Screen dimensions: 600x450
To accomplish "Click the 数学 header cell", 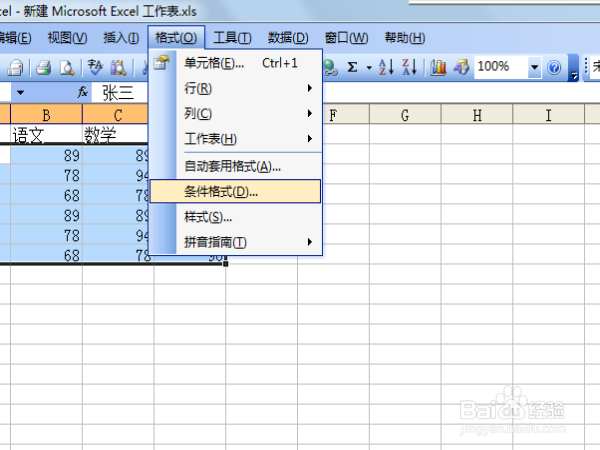I will (x=116, y=134).
